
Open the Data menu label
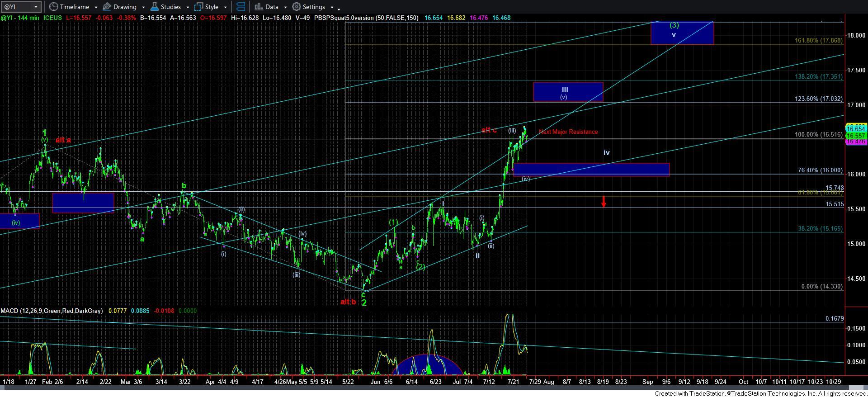pos(272,7)
